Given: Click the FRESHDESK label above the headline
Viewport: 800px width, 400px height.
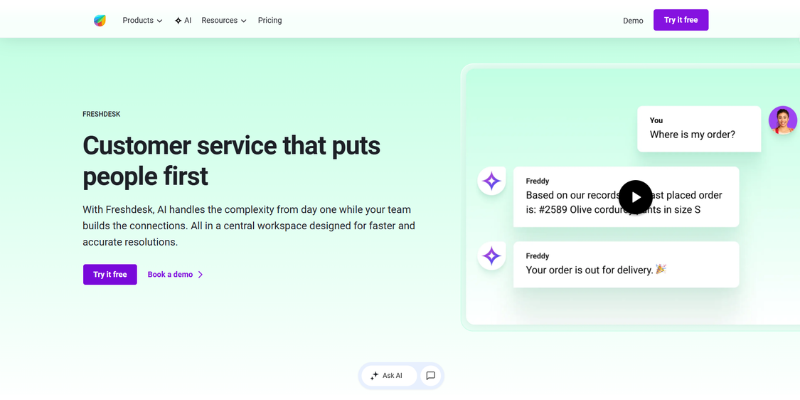Looking at the screenshot, I should (102, 114).
